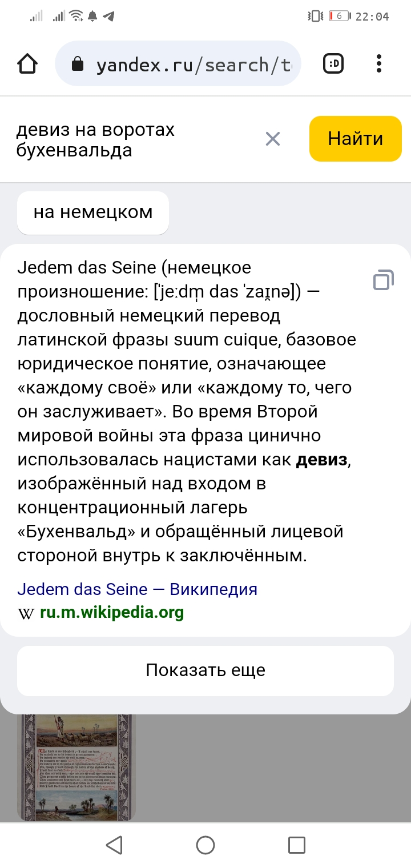Tap the Android back navigation button
The image size is (411, 868).
click(114, 845)
